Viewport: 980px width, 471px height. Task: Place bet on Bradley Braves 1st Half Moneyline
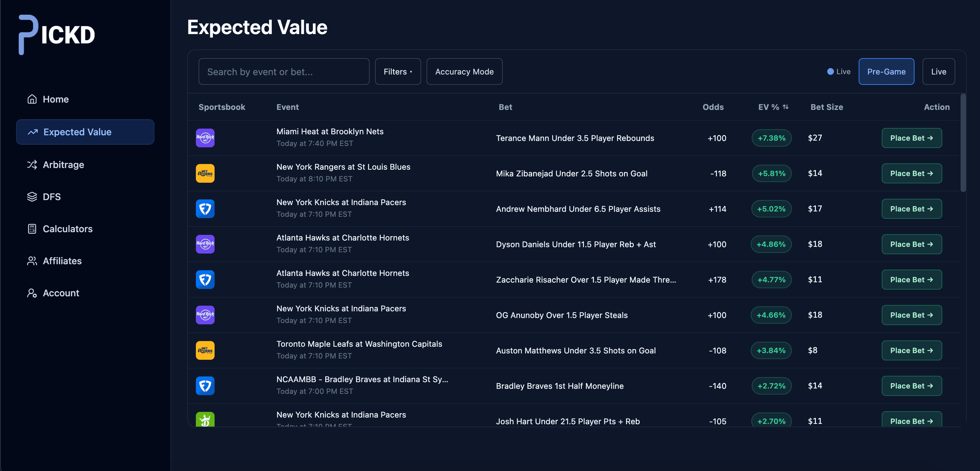pyautogui.click(x=911, y=385)
